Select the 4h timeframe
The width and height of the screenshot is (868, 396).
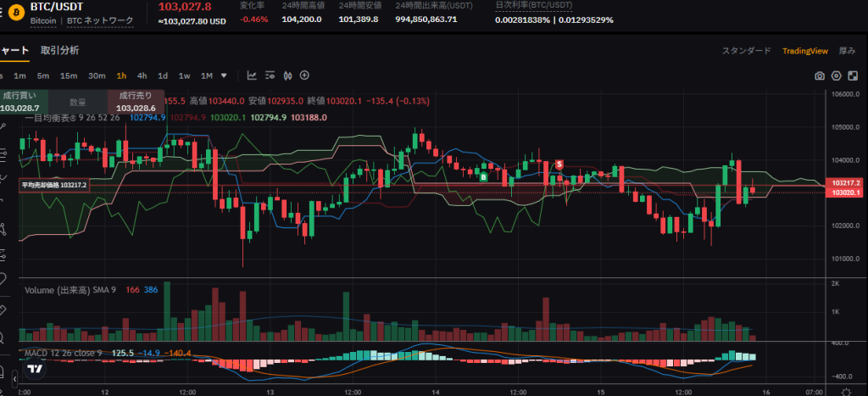142,75
